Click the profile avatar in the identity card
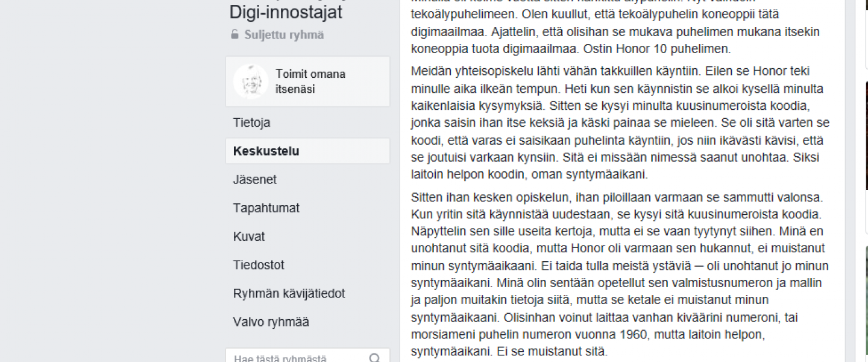 click(x=251, y=81)
